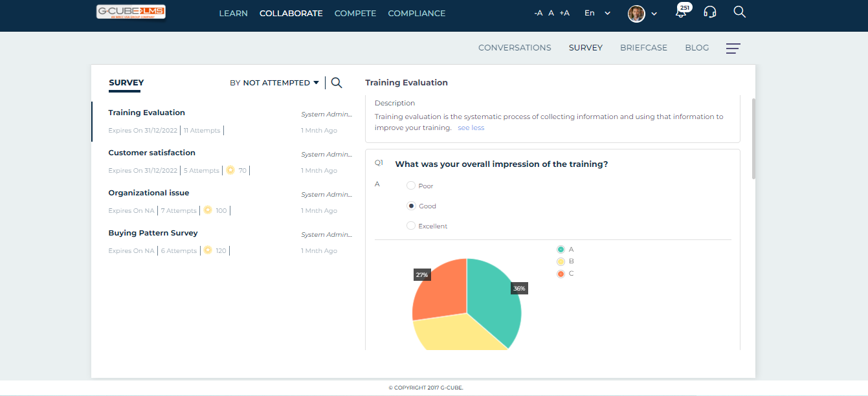This screenshot has height=396, width=868.
Task: Expand the profile dropdown chevron
Action: 654,14
